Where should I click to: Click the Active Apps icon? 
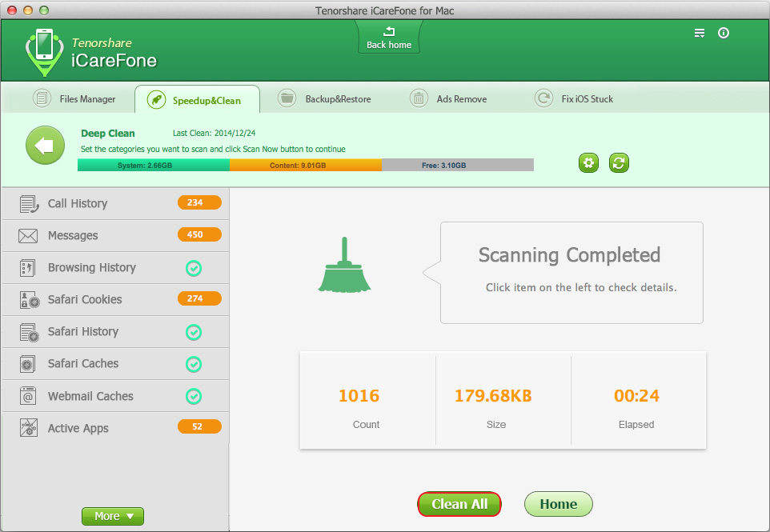29,427
